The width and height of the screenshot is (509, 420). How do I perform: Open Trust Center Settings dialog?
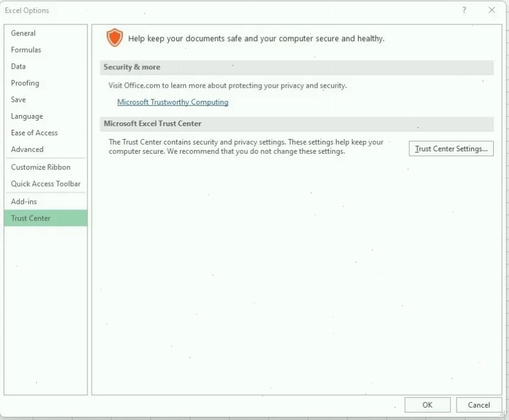pyautogui.click(x=451, y=148)
